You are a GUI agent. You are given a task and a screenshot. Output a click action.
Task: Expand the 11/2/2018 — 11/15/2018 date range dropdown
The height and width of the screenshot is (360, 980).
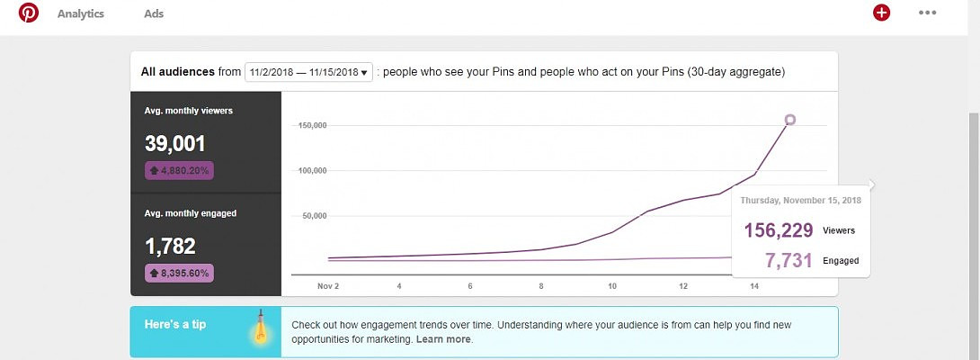(x=308, y=72)
